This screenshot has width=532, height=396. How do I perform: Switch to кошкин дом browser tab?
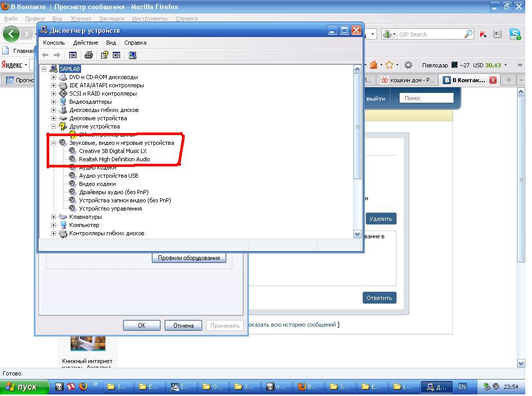[408, 80]
